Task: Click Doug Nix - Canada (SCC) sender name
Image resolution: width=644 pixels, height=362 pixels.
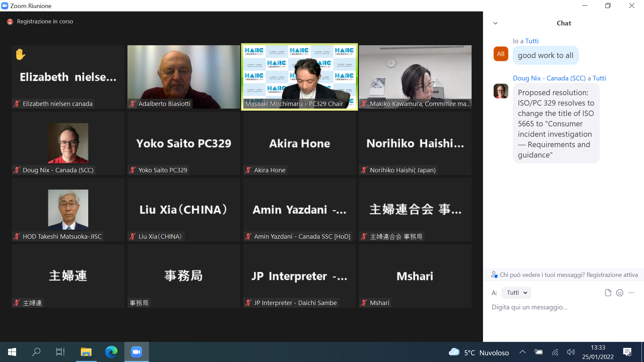Action: pyautogui.click(x=549, y=78)
